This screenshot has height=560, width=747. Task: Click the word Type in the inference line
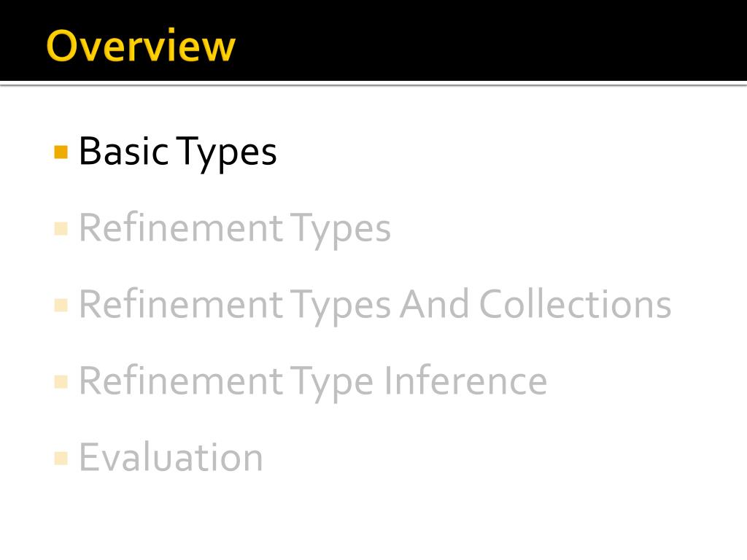[x=332, y=384]
